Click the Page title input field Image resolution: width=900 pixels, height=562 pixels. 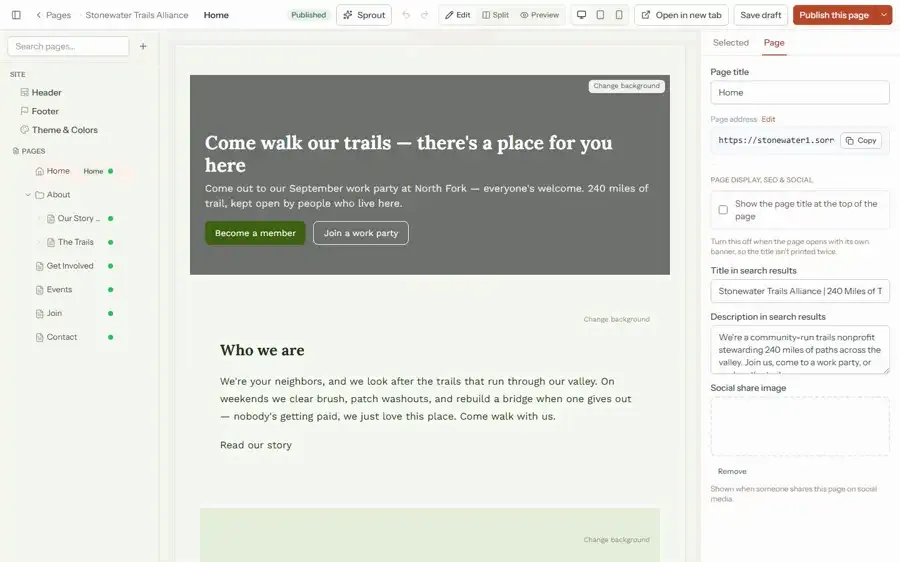pyautogui.click(x=800, y=92)
